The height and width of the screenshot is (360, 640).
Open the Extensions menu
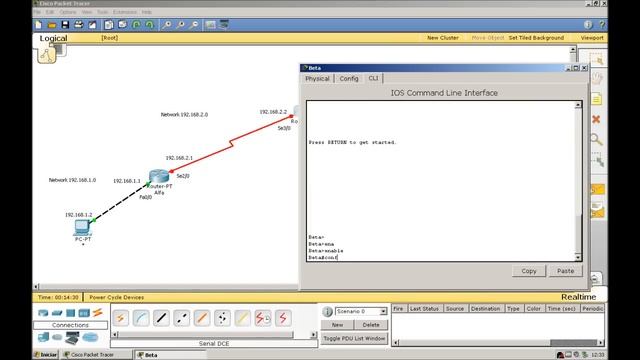tap(125, 12)
